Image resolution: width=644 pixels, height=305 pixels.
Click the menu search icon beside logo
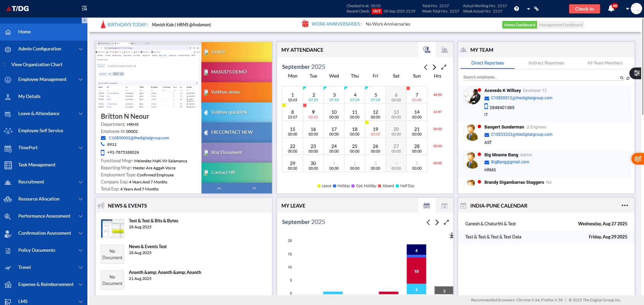coord(84,8)
